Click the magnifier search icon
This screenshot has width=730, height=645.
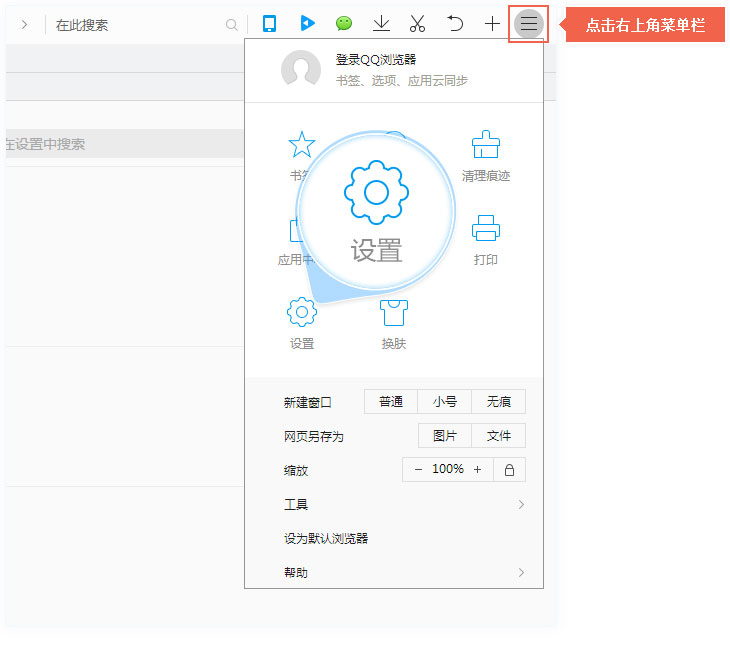231,25
